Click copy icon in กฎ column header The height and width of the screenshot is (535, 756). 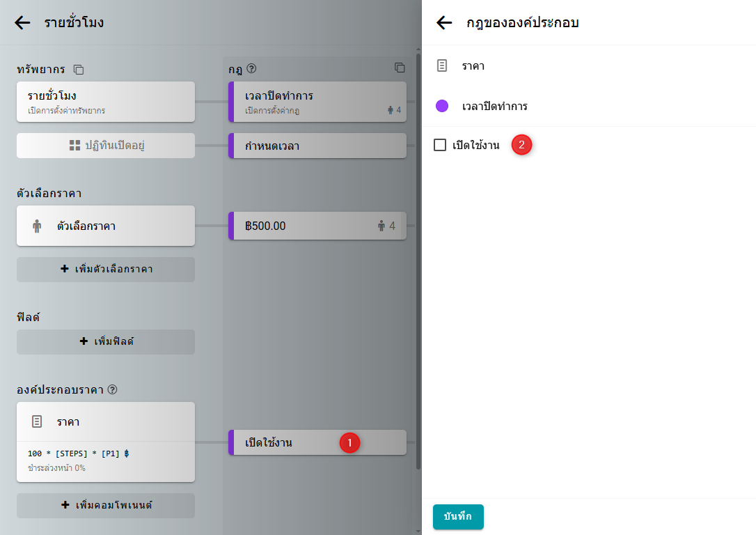(x=400, y=68)
